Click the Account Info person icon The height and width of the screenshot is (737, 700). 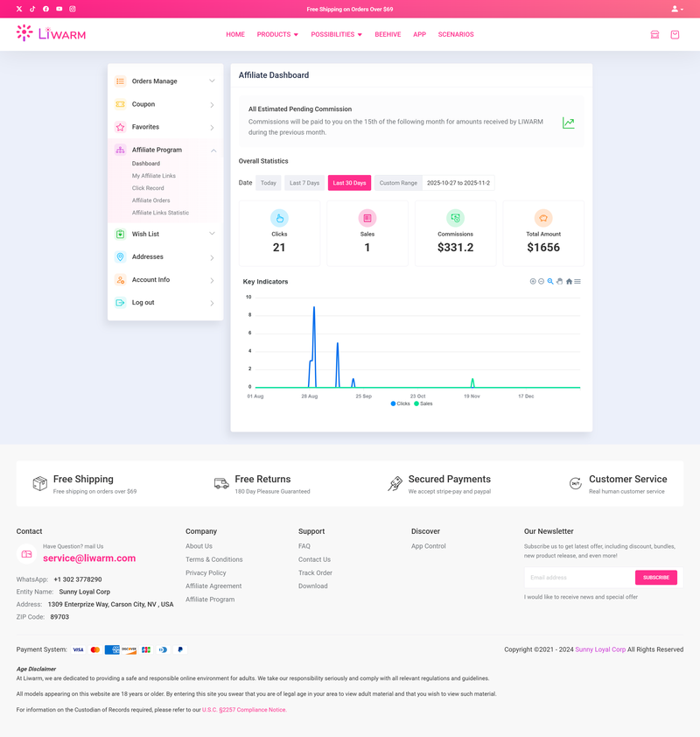click(120, 280)
